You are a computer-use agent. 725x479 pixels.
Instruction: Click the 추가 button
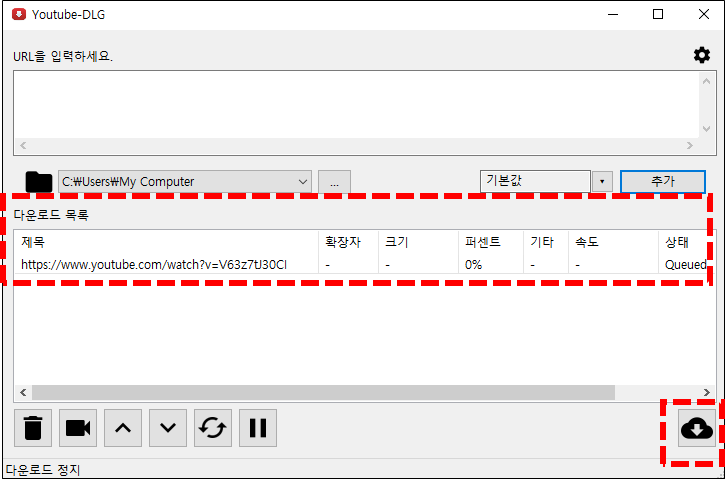click(x=663, y=181)
